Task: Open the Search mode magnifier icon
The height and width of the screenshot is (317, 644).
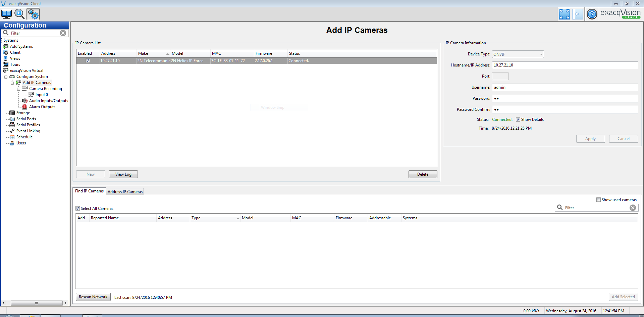Action: click(x=19, y=14)
